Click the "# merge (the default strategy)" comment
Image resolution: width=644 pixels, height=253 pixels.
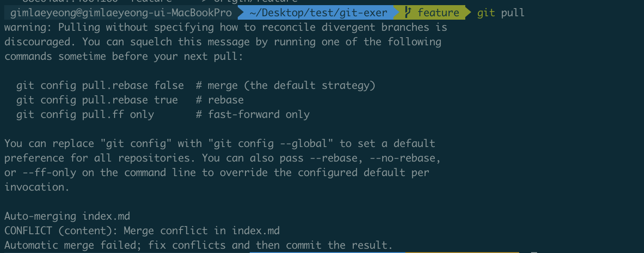coord(286,85)
